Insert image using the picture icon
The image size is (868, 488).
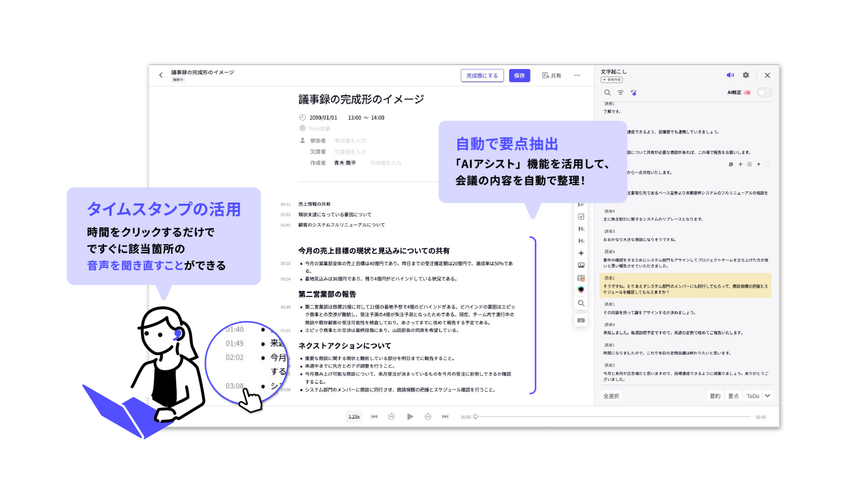point(581,265)
